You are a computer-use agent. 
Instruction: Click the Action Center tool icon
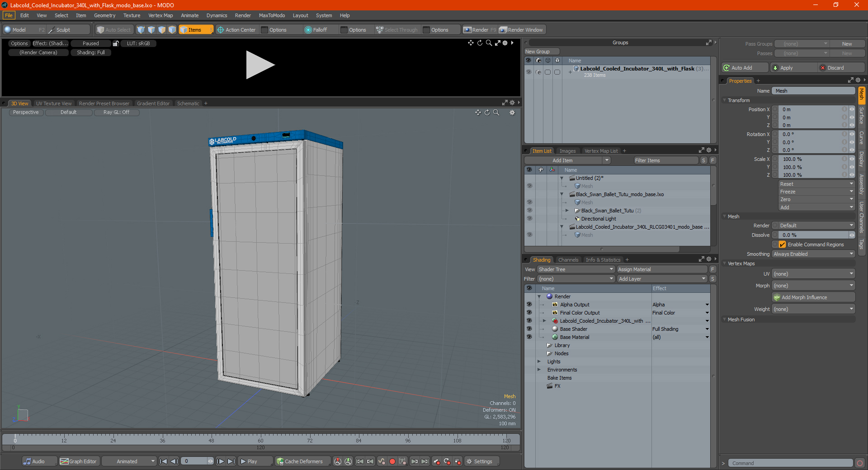click(x=221, y=30)
